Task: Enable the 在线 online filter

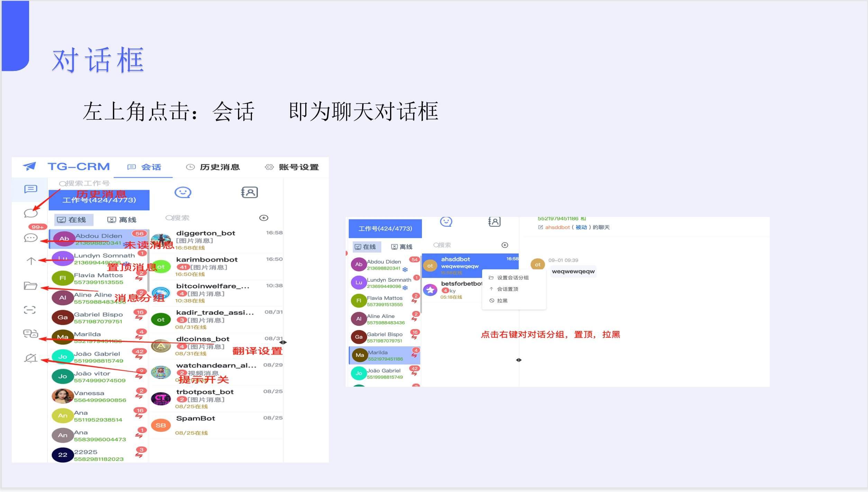Action: coord(73,219)
